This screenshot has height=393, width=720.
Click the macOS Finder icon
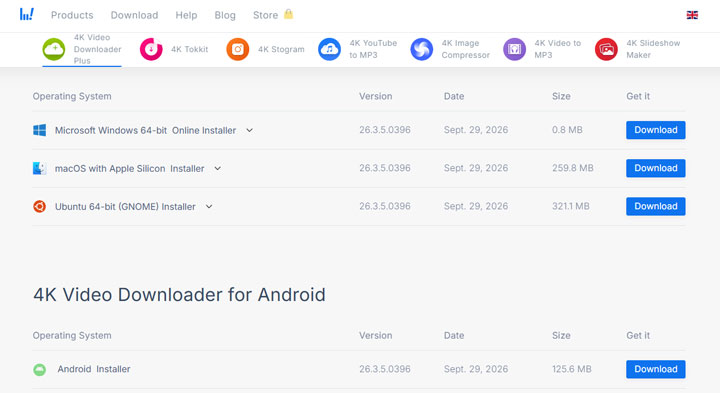click(x=39, y=168)
